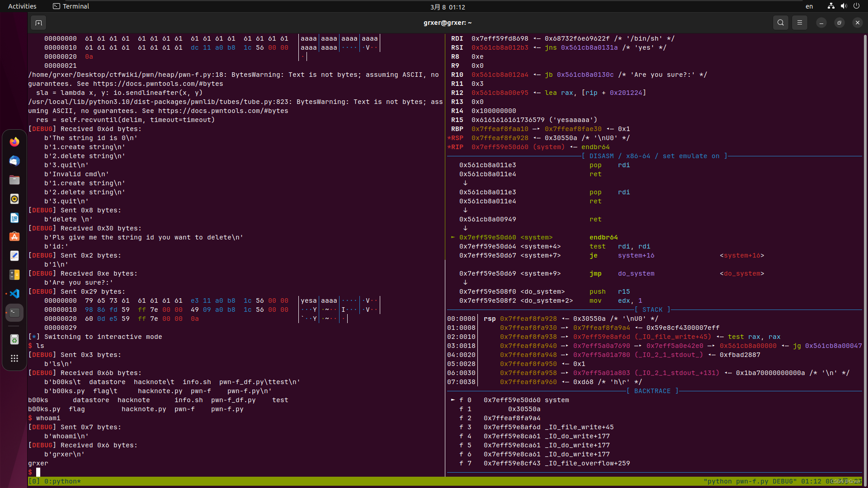Open the clock and calendar panel

pos(448,7)
